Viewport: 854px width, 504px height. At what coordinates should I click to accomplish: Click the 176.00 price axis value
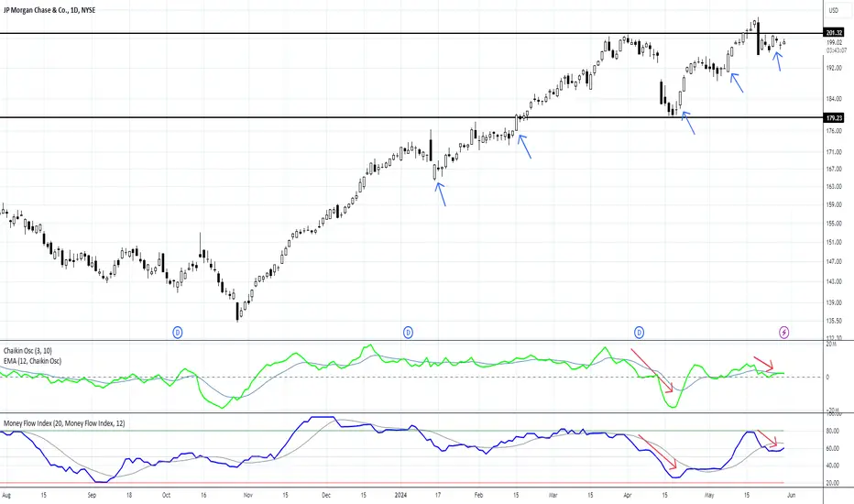(x=834, y=131)
